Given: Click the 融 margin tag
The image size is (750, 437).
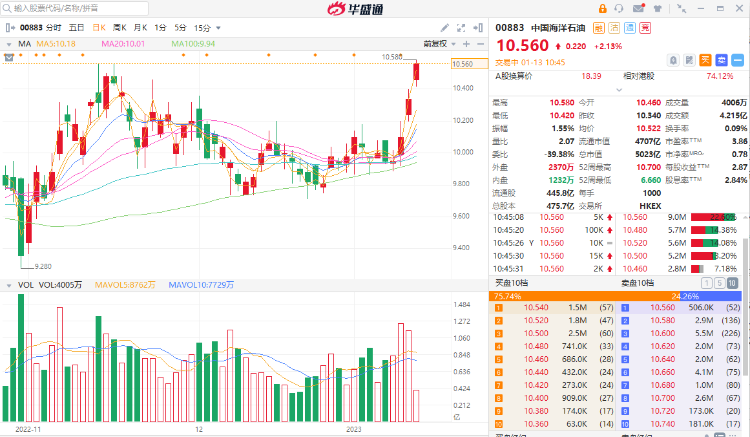Looking at the screenshot, I should coord(598,28).
